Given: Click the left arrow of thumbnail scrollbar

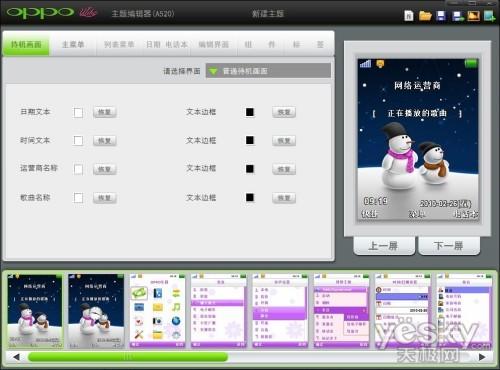Looking at the screenshot, I should coord(16,357).
